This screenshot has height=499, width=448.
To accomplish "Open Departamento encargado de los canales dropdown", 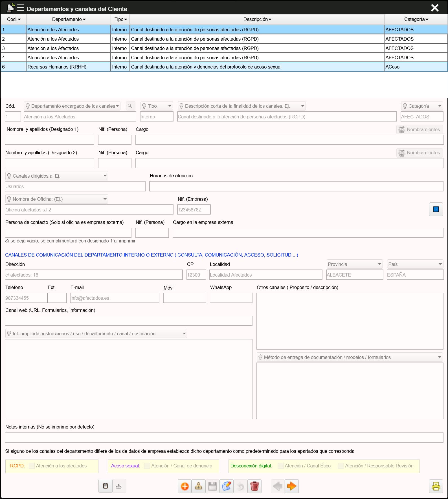I will click(x=72, y=106).
